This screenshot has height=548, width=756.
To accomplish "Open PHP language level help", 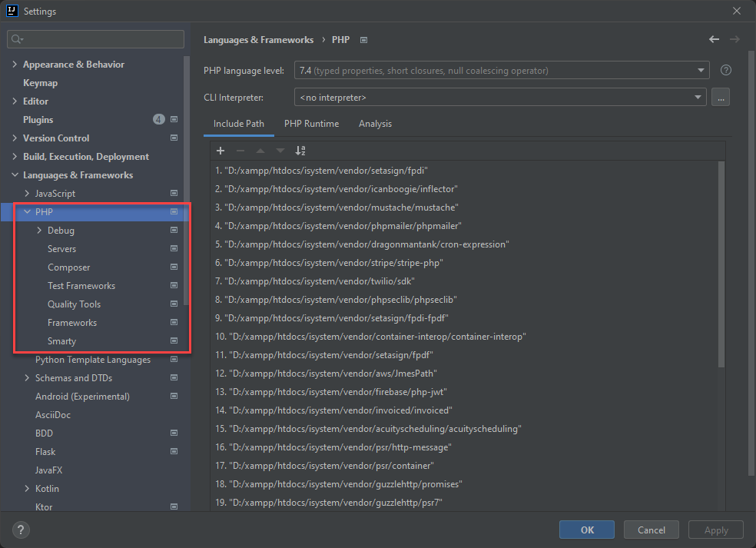I will [x=725, y=70].
